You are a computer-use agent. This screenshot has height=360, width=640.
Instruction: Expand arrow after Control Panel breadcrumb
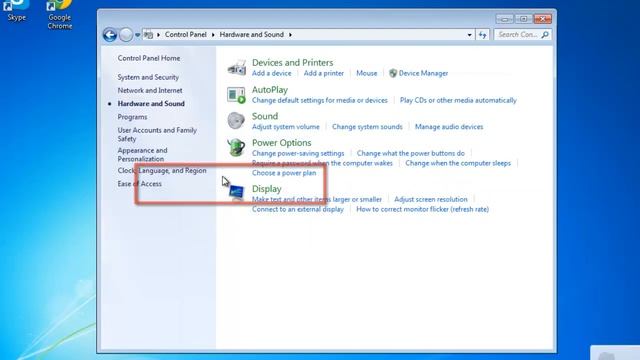pyautogui.click(x=213, y=35)
